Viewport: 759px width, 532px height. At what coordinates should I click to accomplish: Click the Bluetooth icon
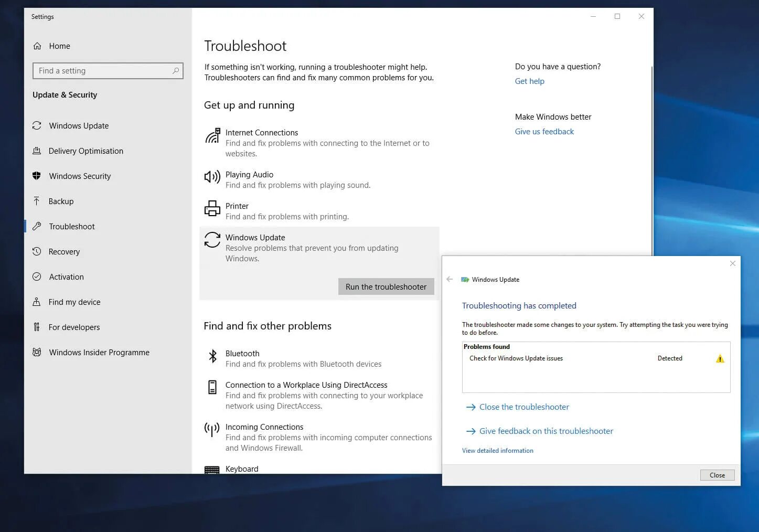212,356
